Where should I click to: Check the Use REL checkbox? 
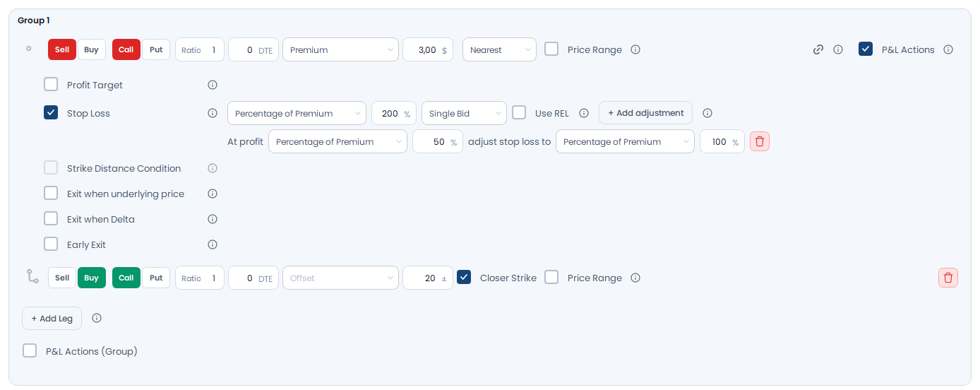pos(519,112)
